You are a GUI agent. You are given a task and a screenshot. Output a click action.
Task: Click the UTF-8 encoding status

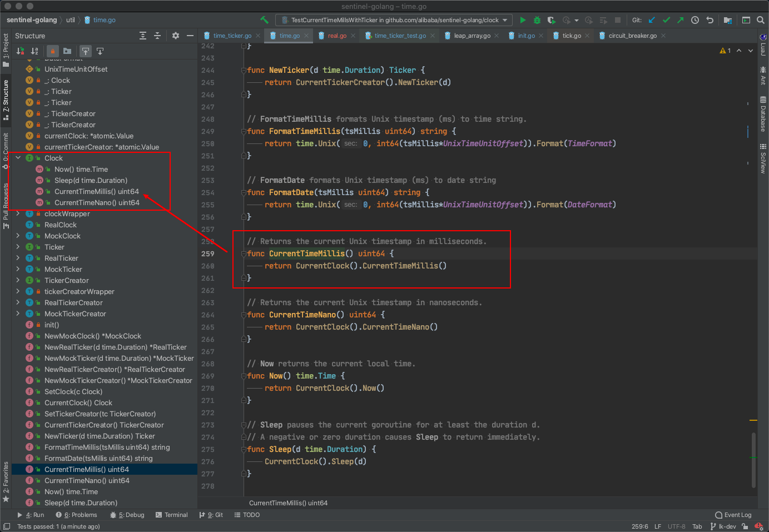tap(677, 526)
